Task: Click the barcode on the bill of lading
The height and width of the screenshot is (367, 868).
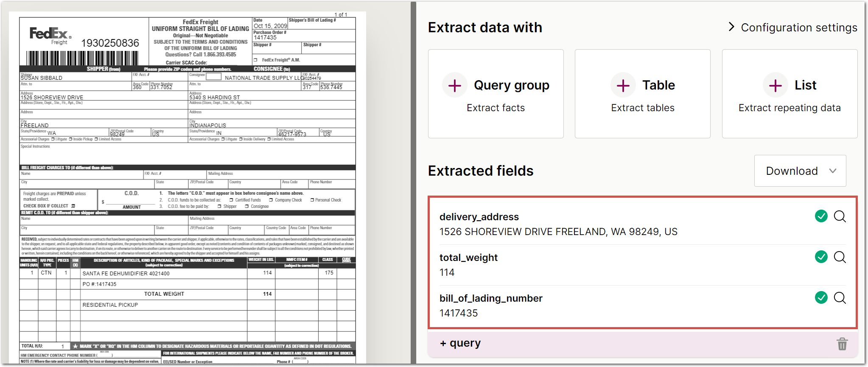Action: 82,58
